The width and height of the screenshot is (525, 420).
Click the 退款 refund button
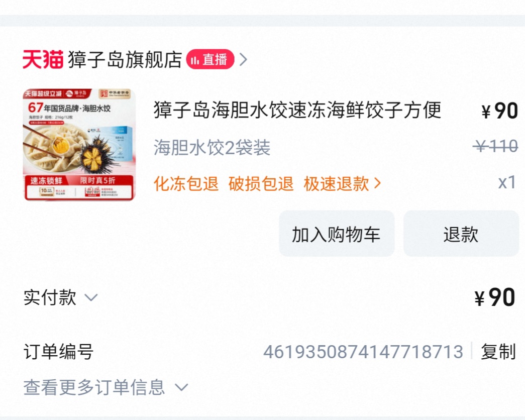(461, 234)
